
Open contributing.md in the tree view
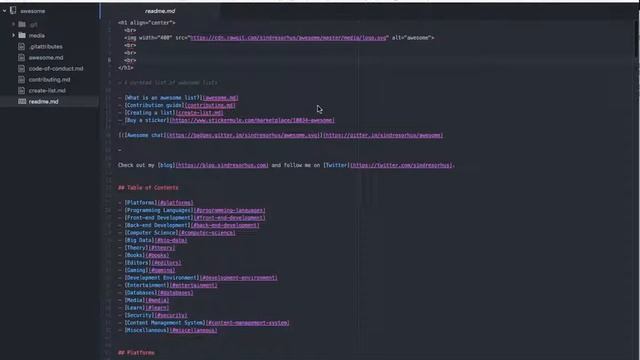(49, 80)
